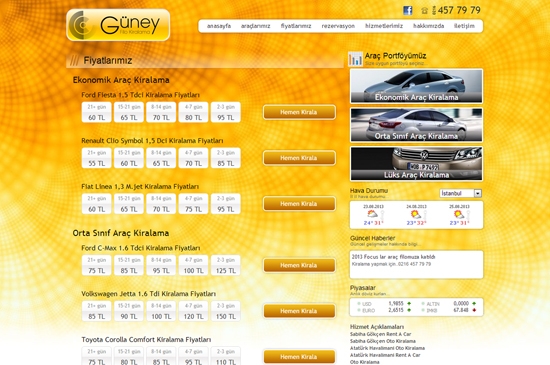Click Volkswagen Jetta 1.6 Tdi Kiralama Fiyatları title

pos(148,294)
